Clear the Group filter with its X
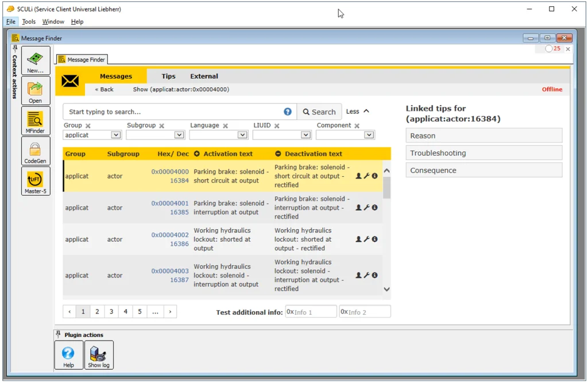 pyautogui.click(x=88, y=126)
